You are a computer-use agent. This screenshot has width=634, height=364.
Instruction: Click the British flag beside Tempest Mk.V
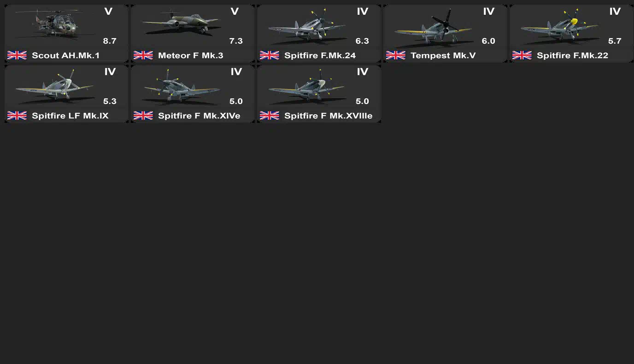click(396, 56)
